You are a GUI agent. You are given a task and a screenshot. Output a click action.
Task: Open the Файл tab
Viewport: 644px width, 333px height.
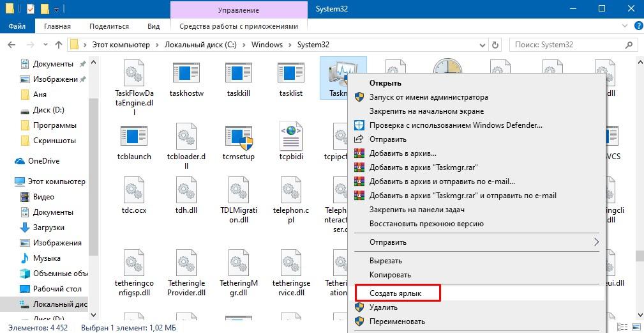click(x=17, y=26)
